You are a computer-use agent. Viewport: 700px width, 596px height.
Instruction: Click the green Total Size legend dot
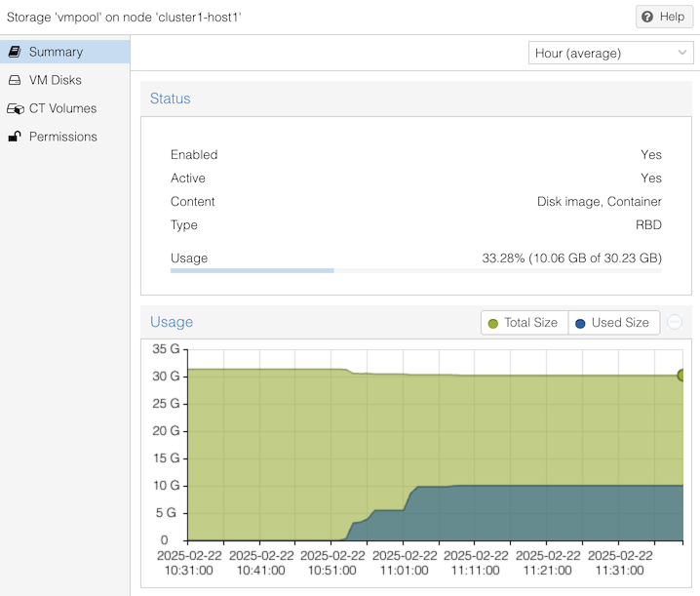[493, 323]
